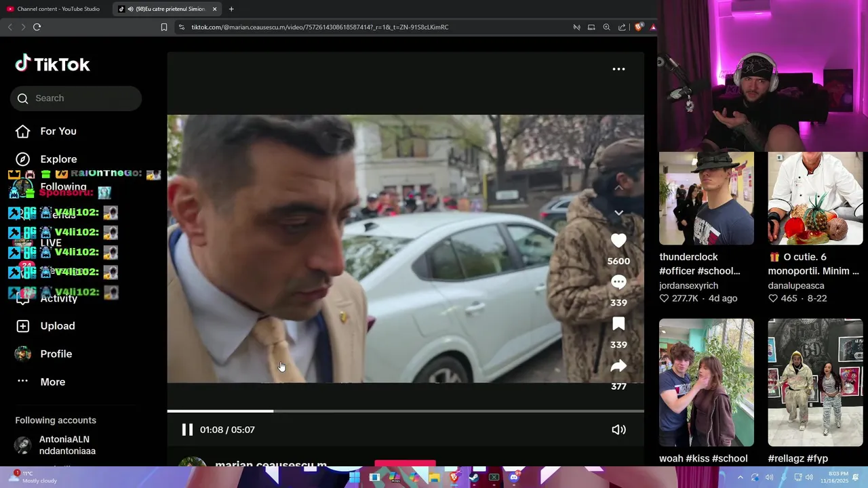Open Brave Shields lion icon

point(638,27)
